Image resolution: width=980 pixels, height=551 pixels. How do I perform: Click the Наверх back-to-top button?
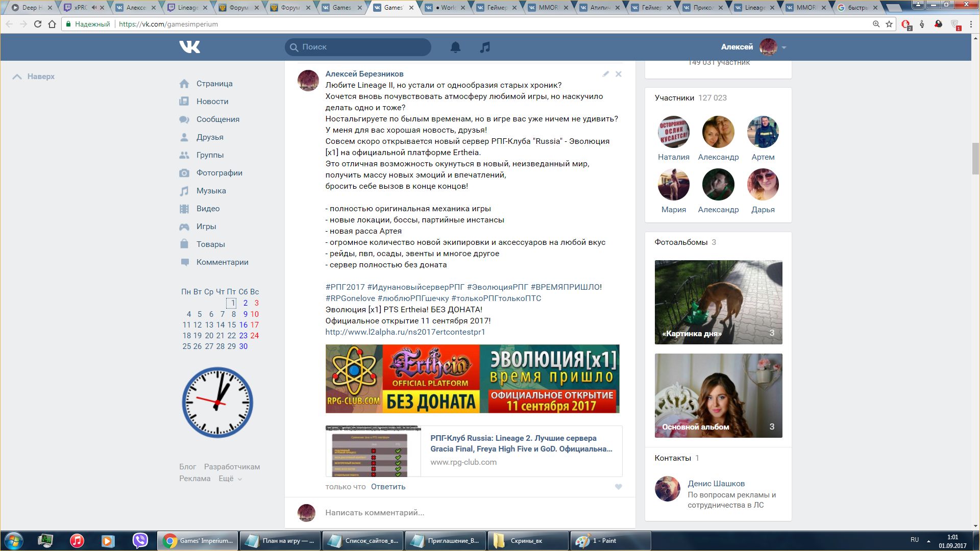click(34, 77)
